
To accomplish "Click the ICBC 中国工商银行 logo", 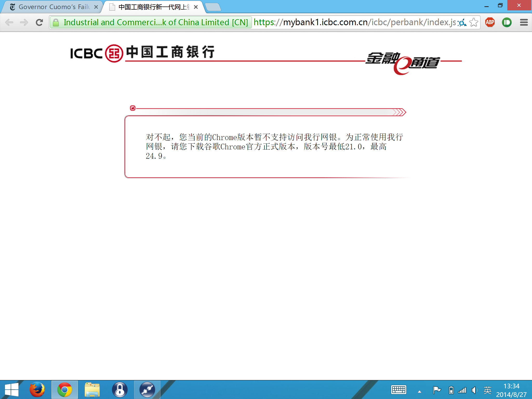I will (142, 53).
